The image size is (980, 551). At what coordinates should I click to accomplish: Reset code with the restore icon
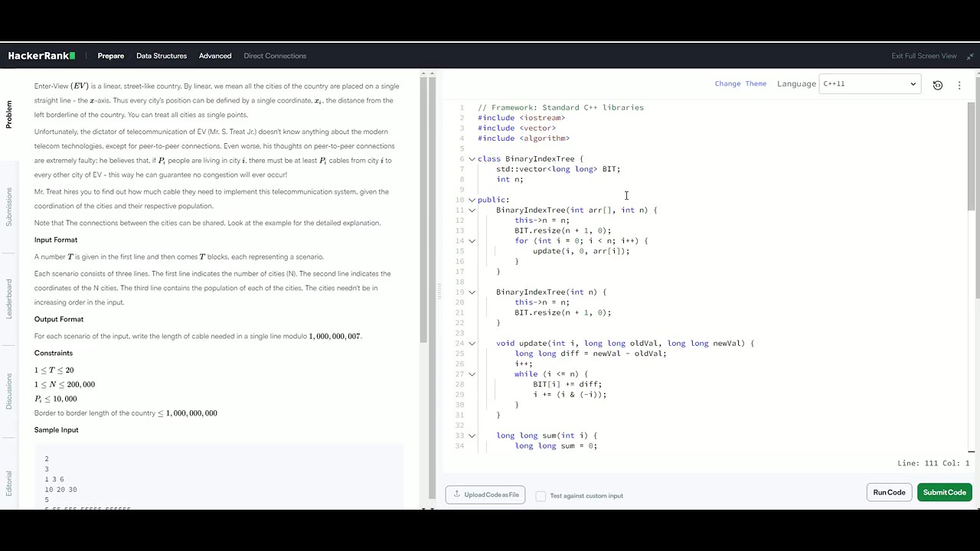pos(938,85)
